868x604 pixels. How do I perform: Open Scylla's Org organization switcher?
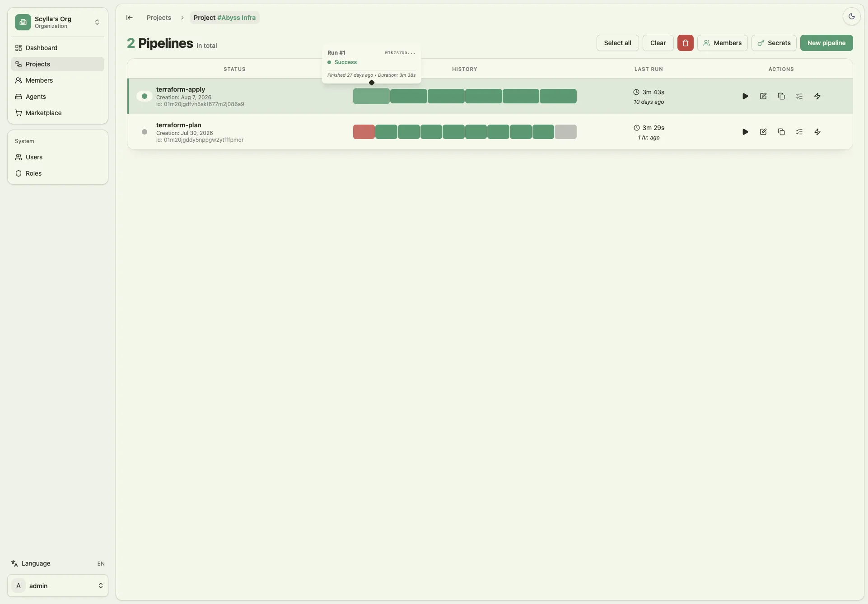(x=58, y=22)
